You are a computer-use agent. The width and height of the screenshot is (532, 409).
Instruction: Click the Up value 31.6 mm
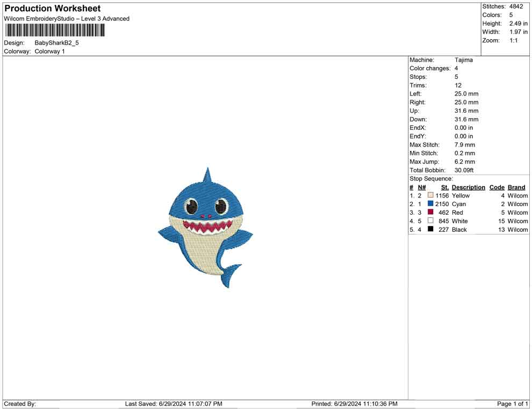(466, 111)
